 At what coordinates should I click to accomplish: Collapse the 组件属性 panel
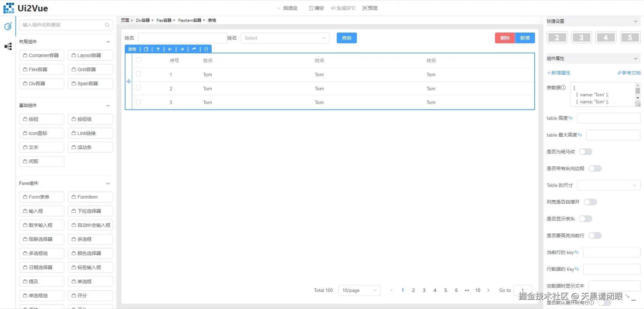click(636, 58)
